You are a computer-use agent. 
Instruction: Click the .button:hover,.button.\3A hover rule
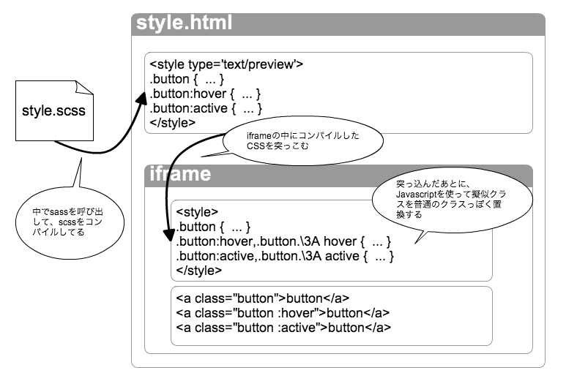(x=283, y=241)
